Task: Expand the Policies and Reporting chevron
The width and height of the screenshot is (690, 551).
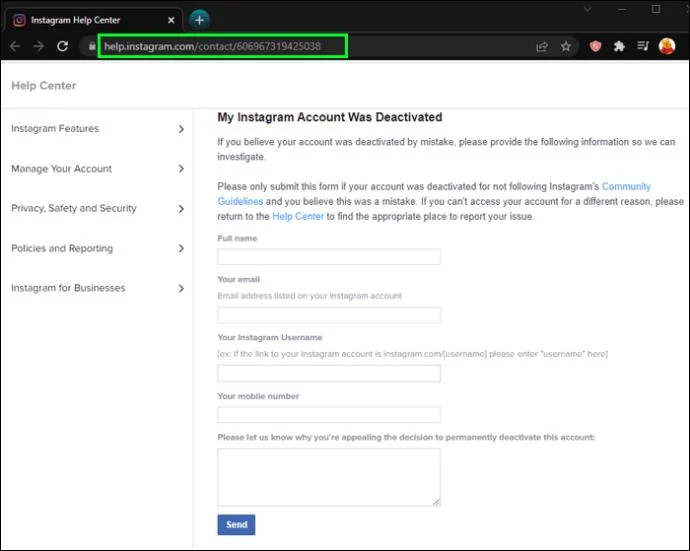Action: click(181, 249)
